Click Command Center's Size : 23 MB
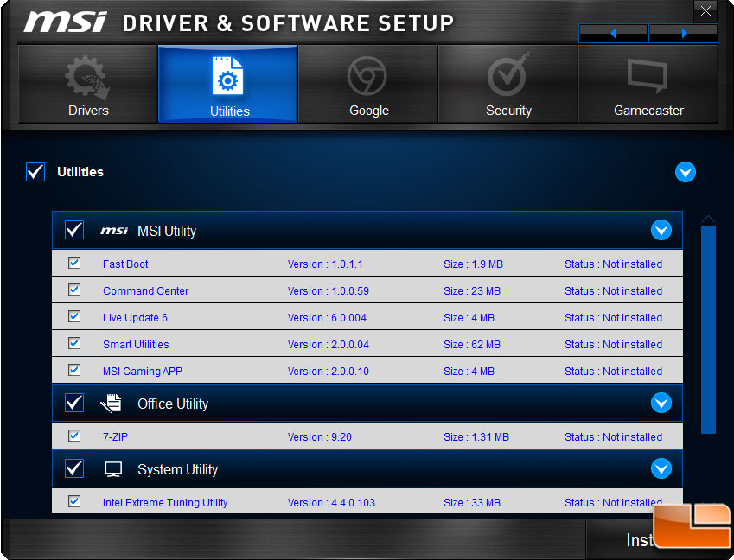Screen dimensions: 734x560 pos(472,290)
